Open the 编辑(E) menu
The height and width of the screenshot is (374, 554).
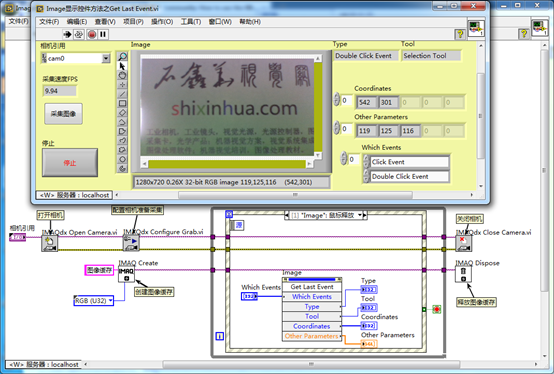(x=77, y=22)
